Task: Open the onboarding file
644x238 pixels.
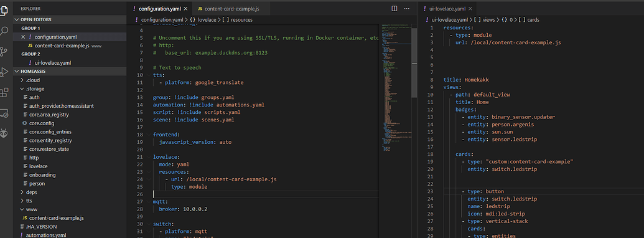Action: coord(42,174)
